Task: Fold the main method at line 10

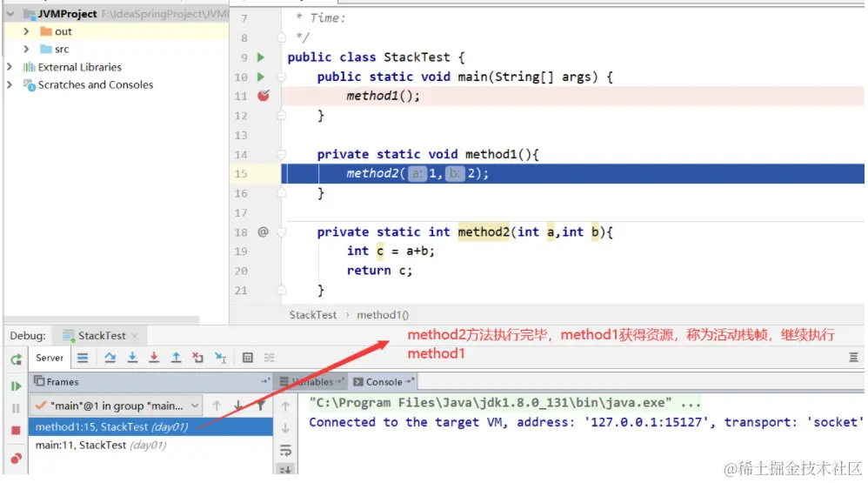Action: [281, 77]
